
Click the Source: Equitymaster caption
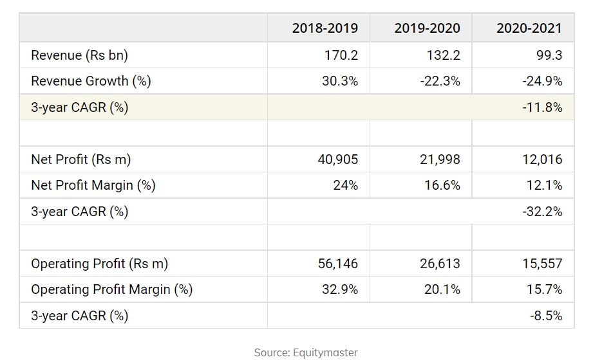[x=305, y=352]
